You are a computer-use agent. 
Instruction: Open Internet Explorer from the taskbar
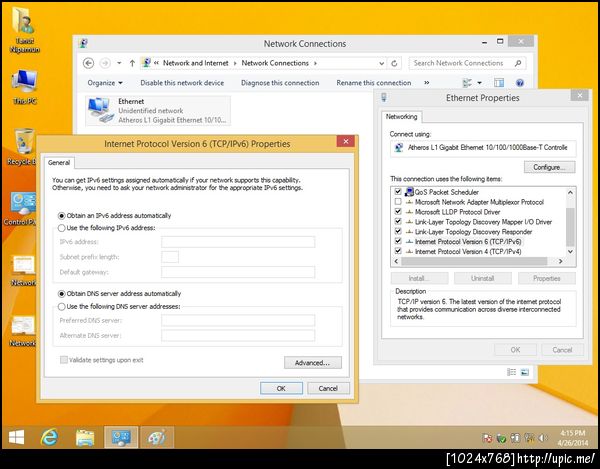(49, 437)
